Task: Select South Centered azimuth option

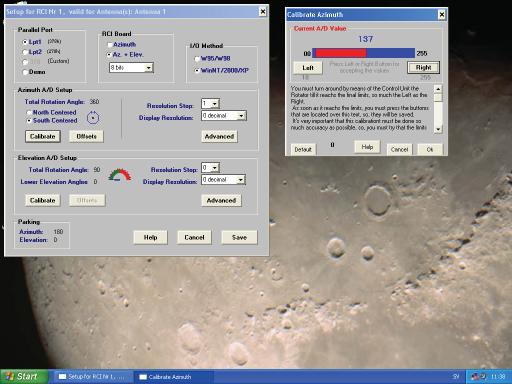Action: click(x=29, y=120)
